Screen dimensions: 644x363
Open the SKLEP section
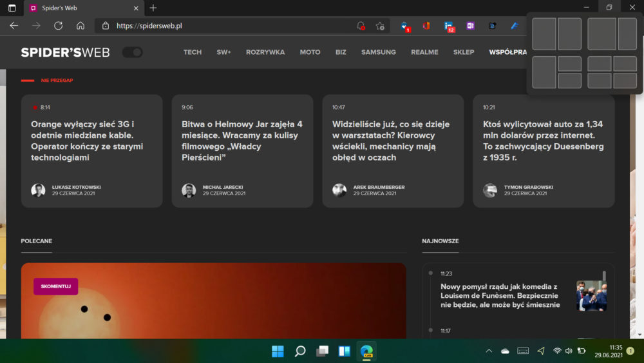(464, 52)
